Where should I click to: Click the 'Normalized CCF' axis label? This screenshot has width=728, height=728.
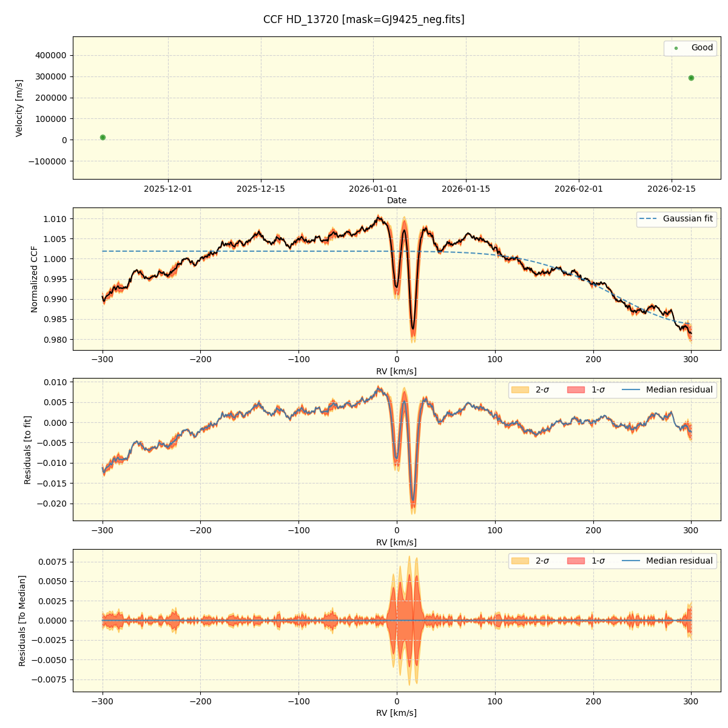(35, 279)
